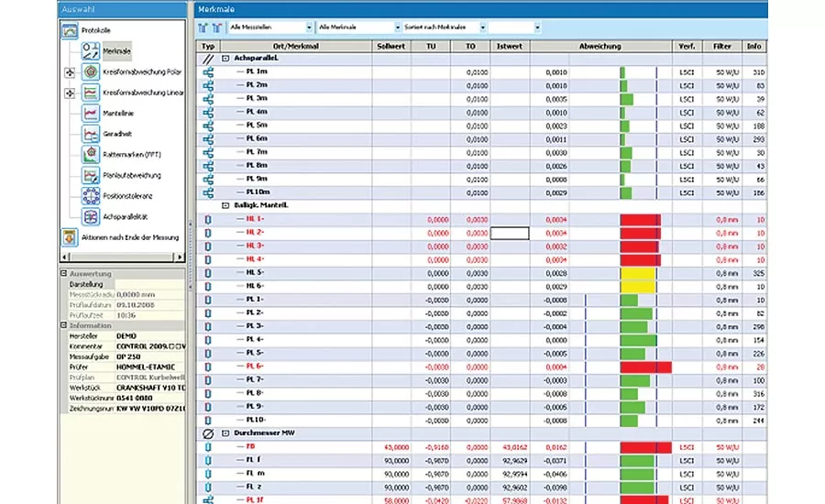Click the tree panel horizontal scrollbar right arrow

coord(180,257)
